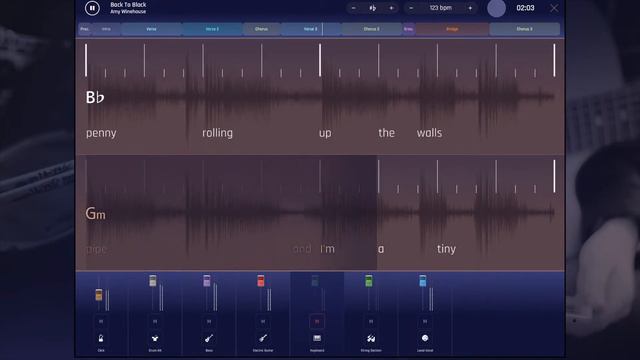The width and height of the screenshot is (640, 360).
Task: Click the red Electric Guitar volume fader
Action: coord(261,281)
